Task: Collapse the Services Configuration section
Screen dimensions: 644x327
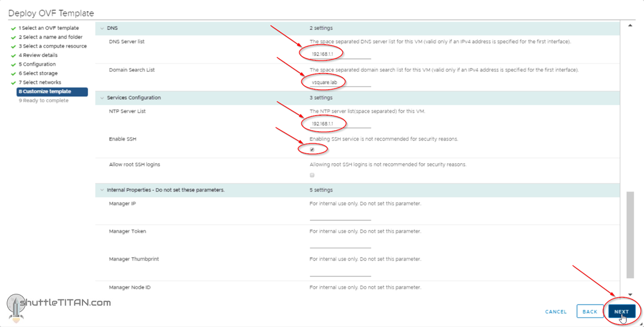Action: pyautogui.click(x=102, y=98)
